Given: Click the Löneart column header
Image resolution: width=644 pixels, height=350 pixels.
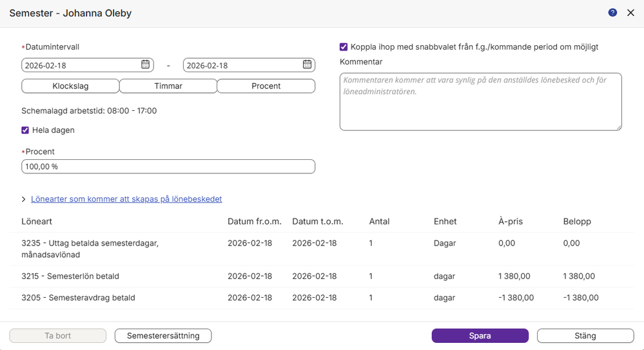Looking at the screenshot, I should (x=37, y=222).
